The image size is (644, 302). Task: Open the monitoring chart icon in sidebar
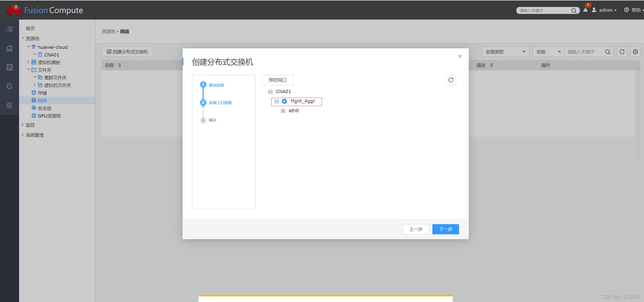pos(9,67)
